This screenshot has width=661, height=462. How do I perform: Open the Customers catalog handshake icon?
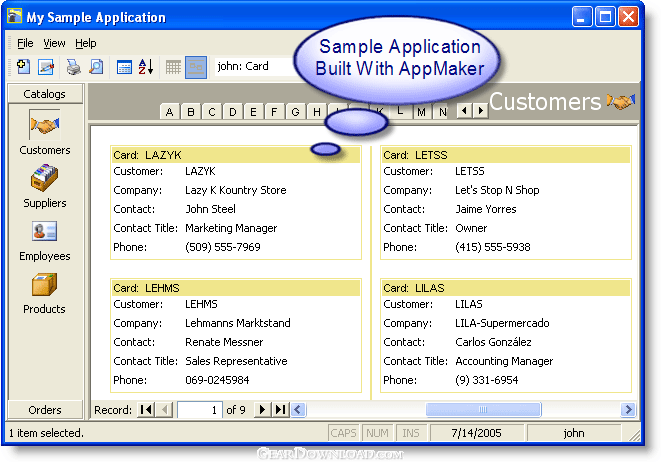click(x=45, y=125)
